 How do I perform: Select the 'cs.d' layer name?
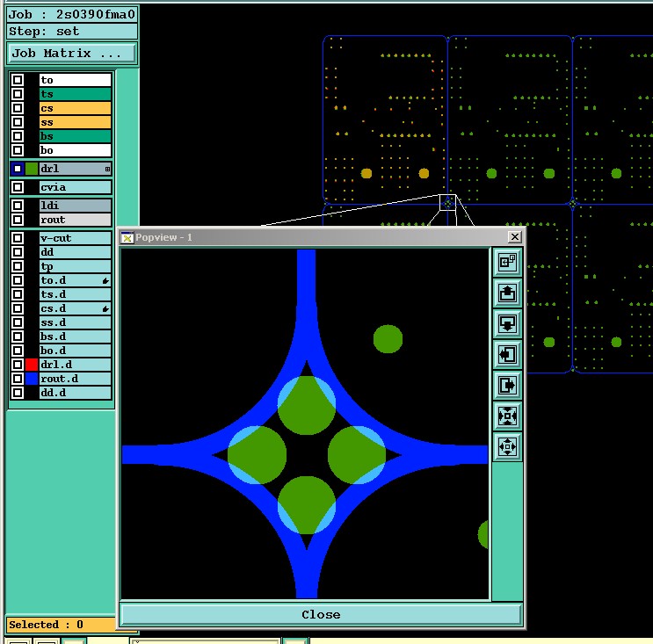click(76, 308)
